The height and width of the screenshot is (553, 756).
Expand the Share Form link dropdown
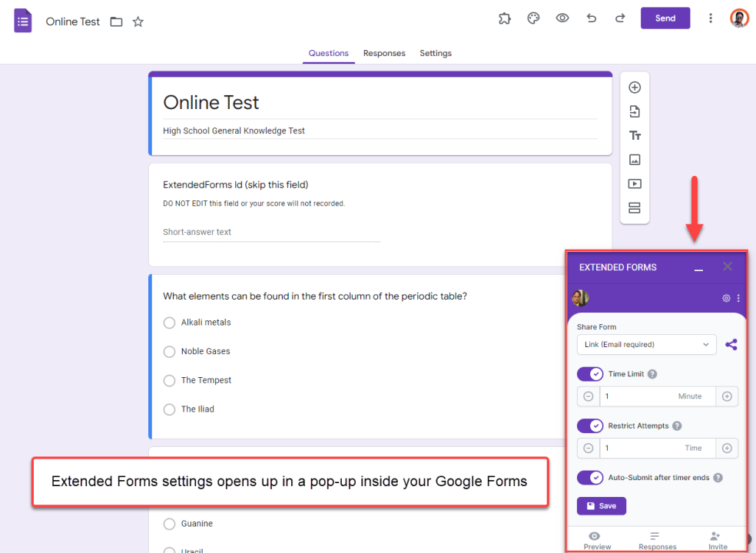coord(646,345)
